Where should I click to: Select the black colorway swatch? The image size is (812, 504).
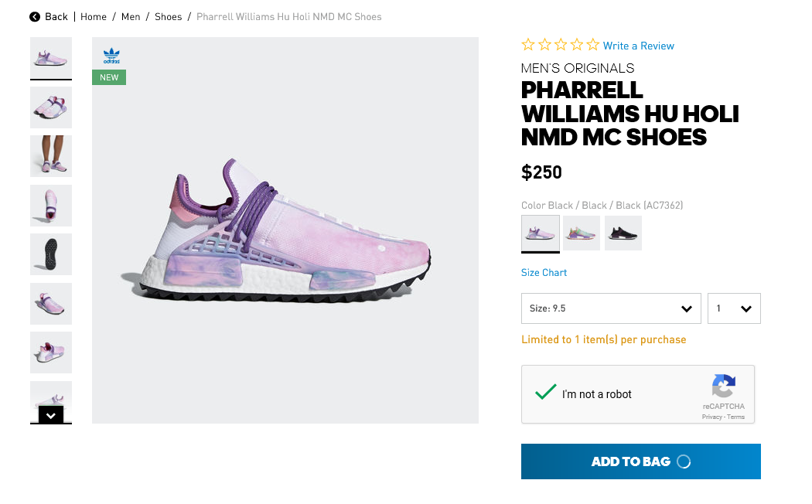(x=623, y=232)
